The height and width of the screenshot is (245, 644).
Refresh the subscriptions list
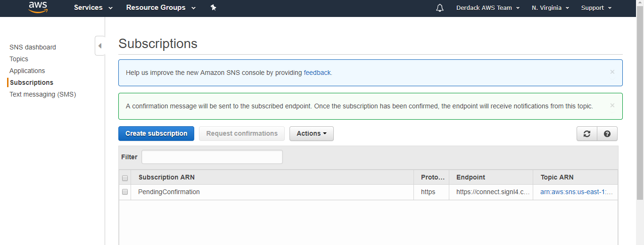587,134
